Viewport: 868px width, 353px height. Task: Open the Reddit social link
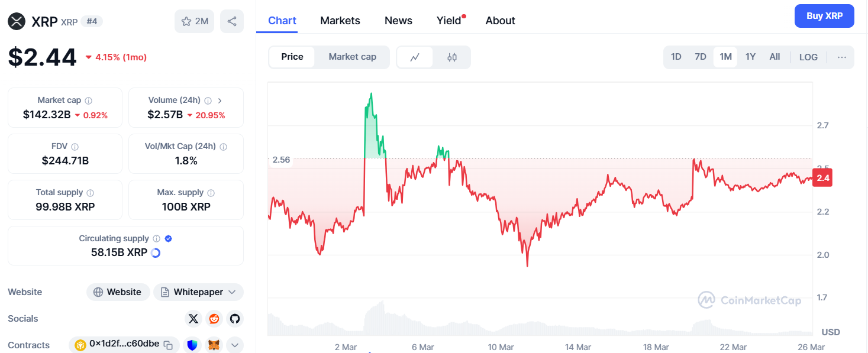tap(214, 319)
